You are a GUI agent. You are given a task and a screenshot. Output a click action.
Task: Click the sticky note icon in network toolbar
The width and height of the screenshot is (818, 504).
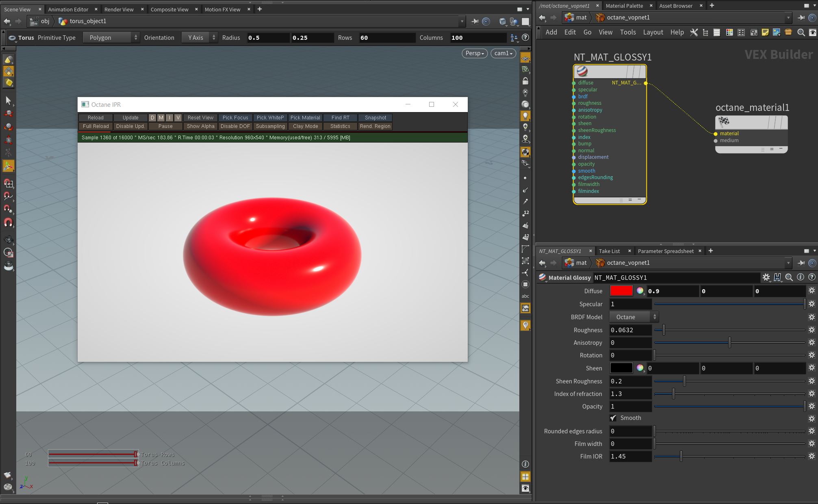point(765,32)
